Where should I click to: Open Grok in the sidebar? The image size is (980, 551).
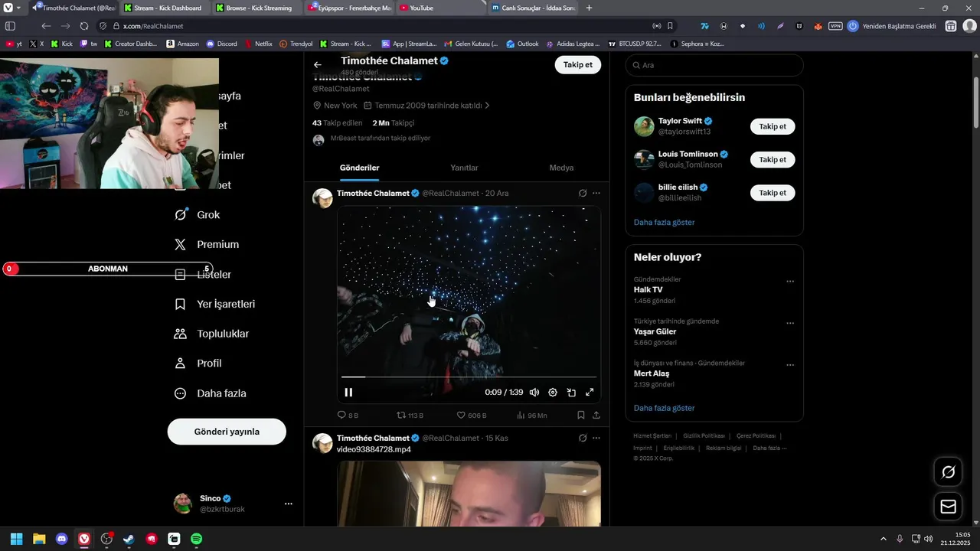tap(198, 215)
